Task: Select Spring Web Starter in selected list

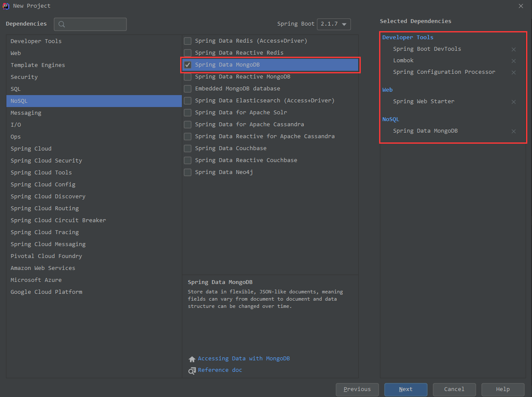Action: pos(424,101)
